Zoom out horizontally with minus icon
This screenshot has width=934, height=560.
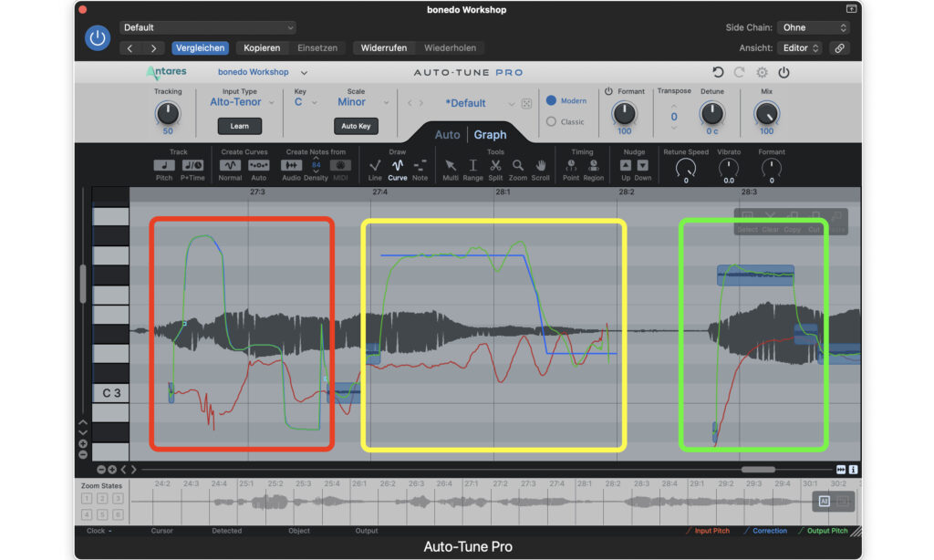coord(100,470)
